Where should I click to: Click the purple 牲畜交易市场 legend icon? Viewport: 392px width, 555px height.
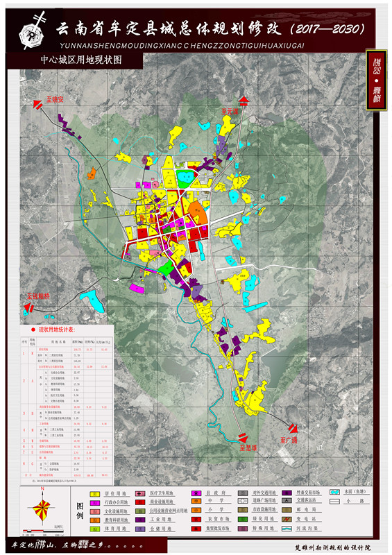pyautogui.click(x=287, y=493)
